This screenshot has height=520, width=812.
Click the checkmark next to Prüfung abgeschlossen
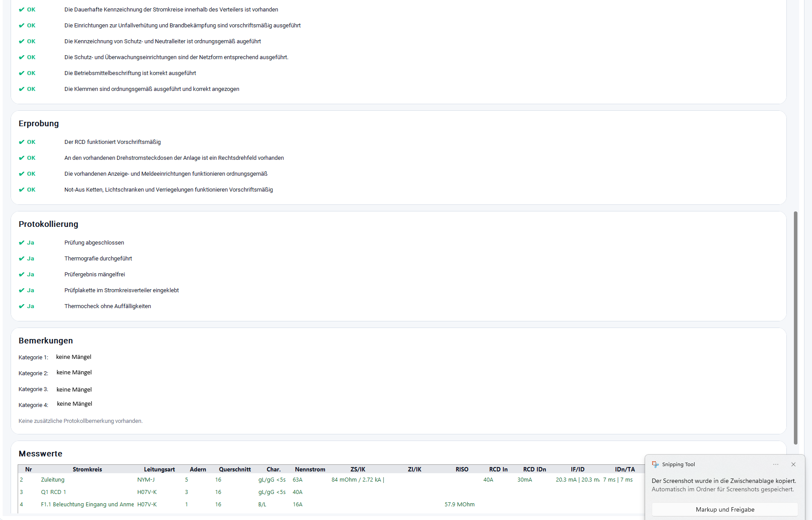[x=22, y=243]
